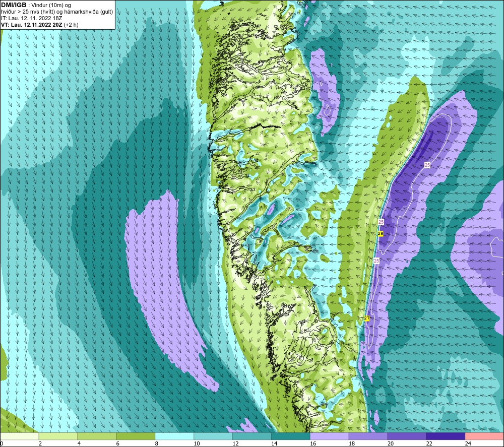The image size is (504, 447).
Task: Click the white 25 label just below yellow 28
Action: [376, 261]
